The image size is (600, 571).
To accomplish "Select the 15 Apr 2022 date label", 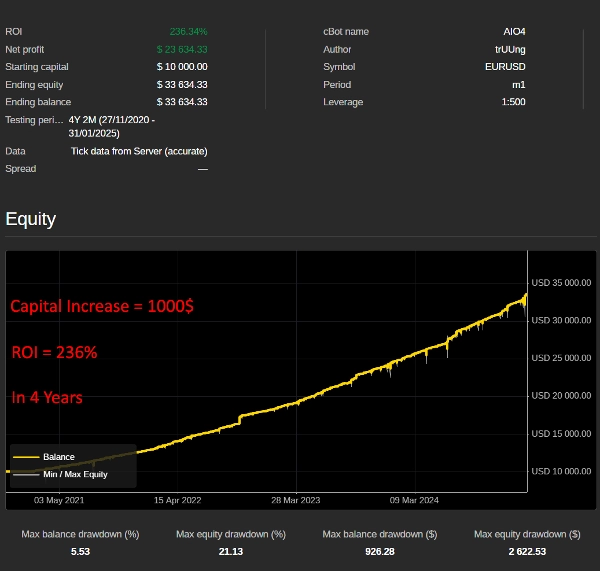I will (179, 499).
